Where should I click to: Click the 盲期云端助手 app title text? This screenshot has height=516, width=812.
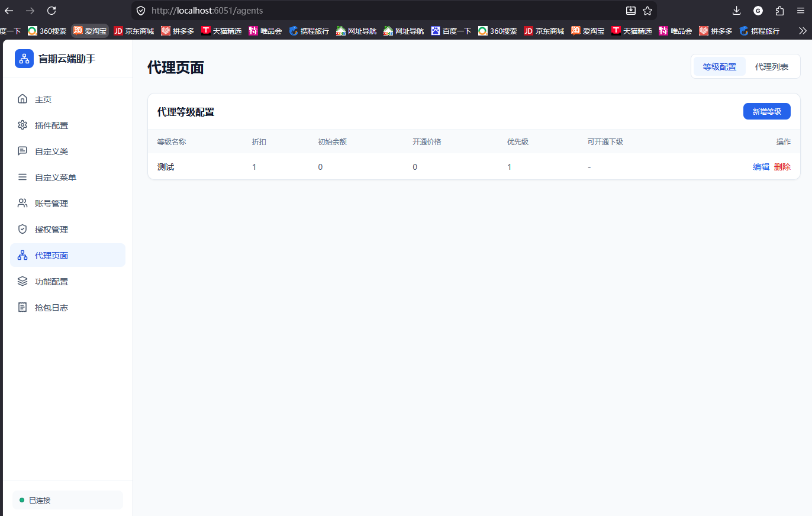point(67,59)
